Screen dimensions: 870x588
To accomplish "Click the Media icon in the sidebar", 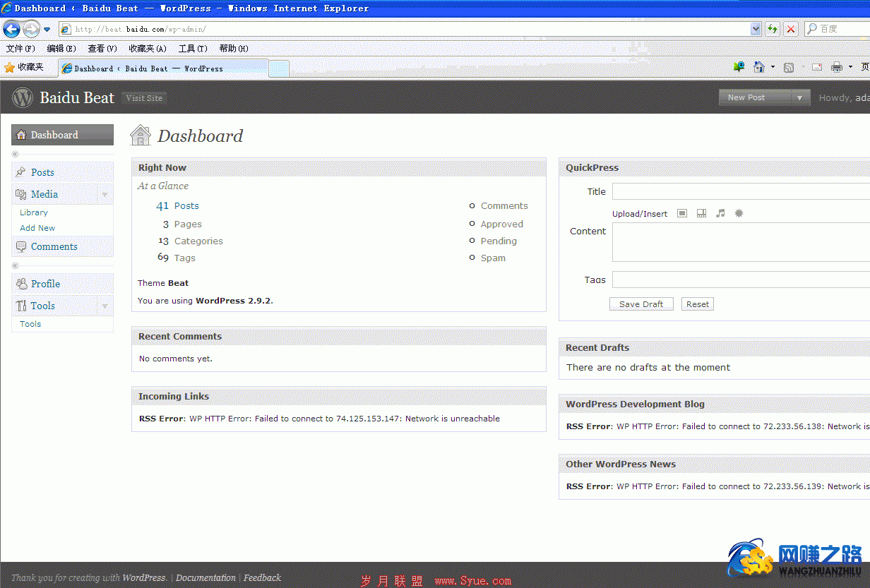I will (x=21, y=194).
